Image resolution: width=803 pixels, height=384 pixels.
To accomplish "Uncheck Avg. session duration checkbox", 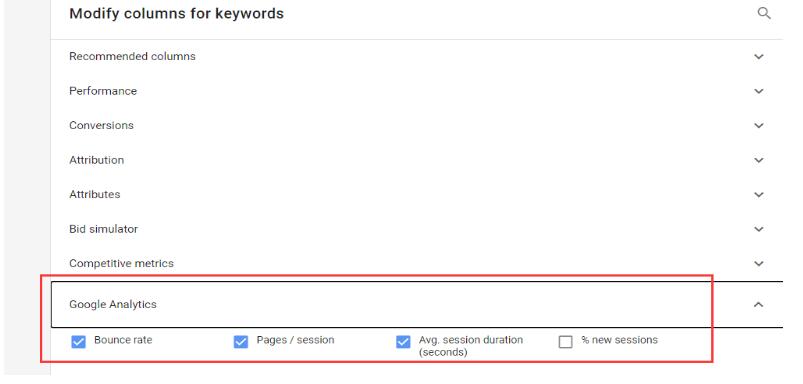I will (403, 342).
